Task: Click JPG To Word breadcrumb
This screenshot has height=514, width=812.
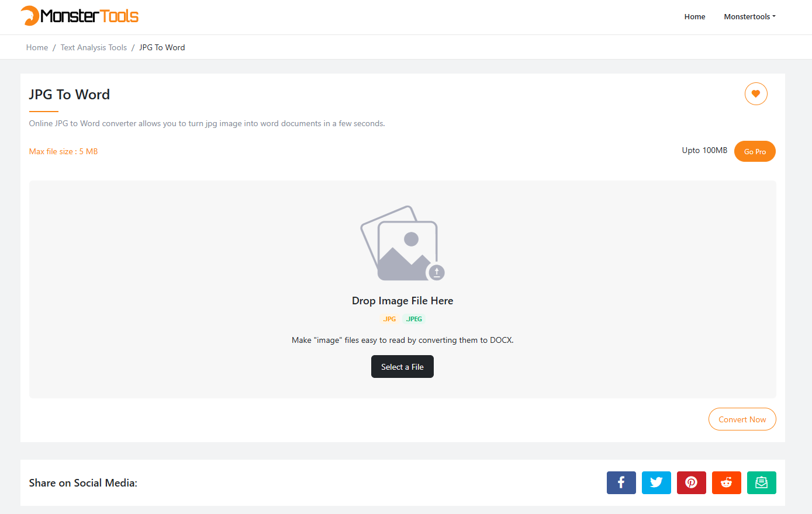Action: coord(162,47)
